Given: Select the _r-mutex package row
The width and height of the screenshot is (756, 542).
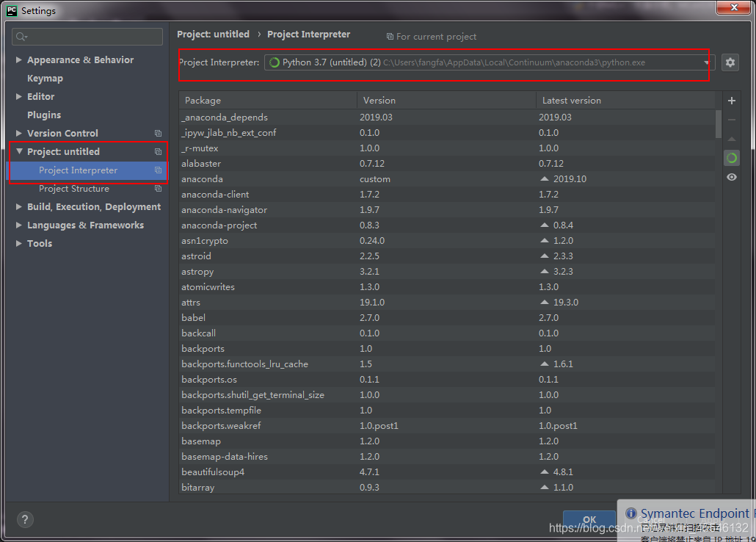Looking at the screenshot, I should pos(447,148).
